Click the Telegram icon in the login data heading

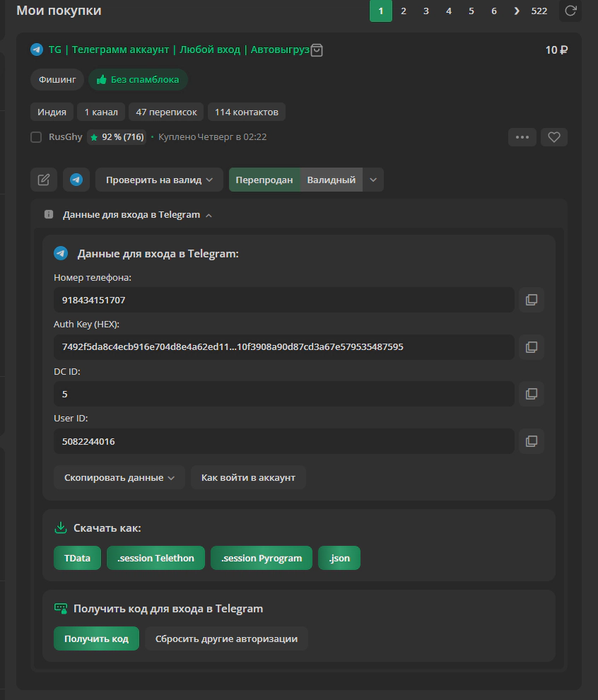coord(61,254)
